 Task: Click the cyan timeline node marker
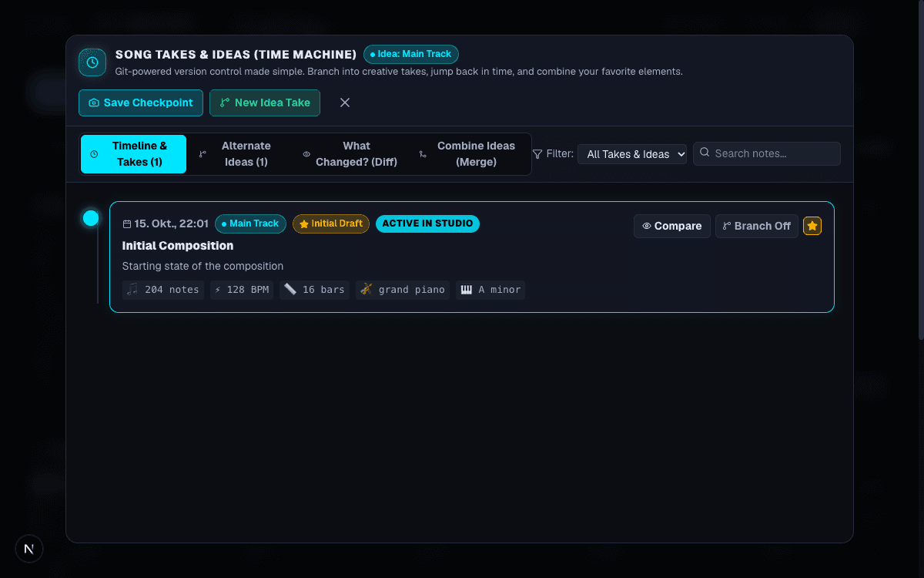pyautogui.click(x=91, y=218)
